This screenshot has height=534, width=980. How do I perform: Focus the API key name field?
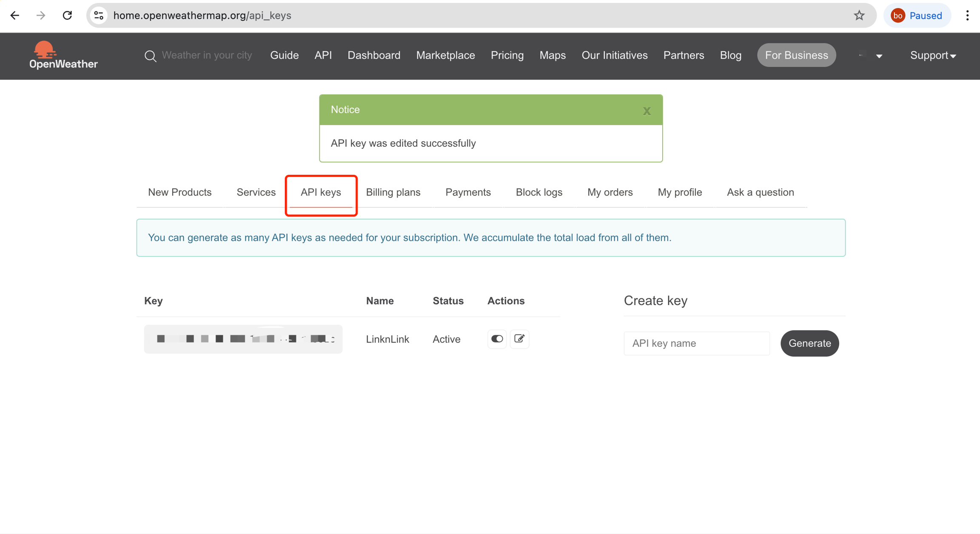pos(696,343)
